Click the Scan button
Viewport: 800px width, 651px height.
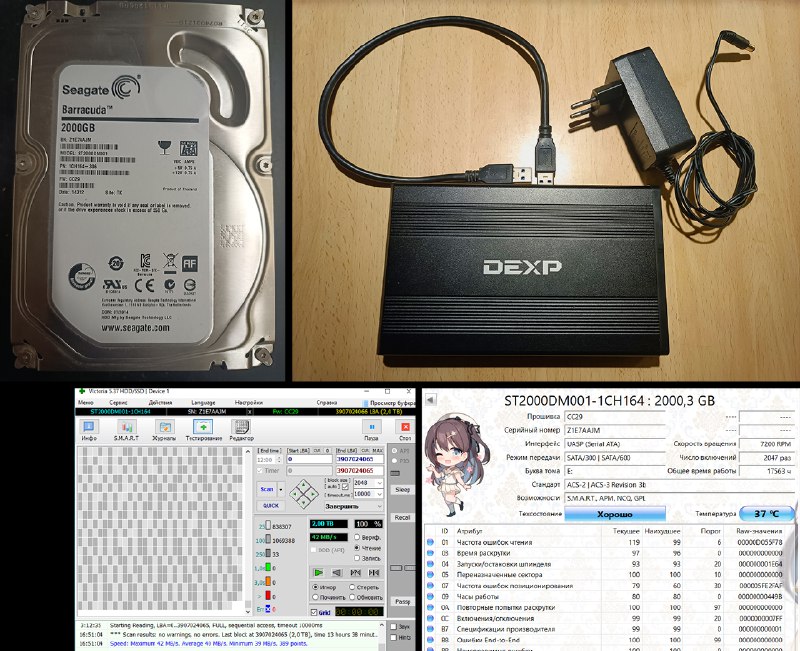pyautogui.click(x=267, y=489)
